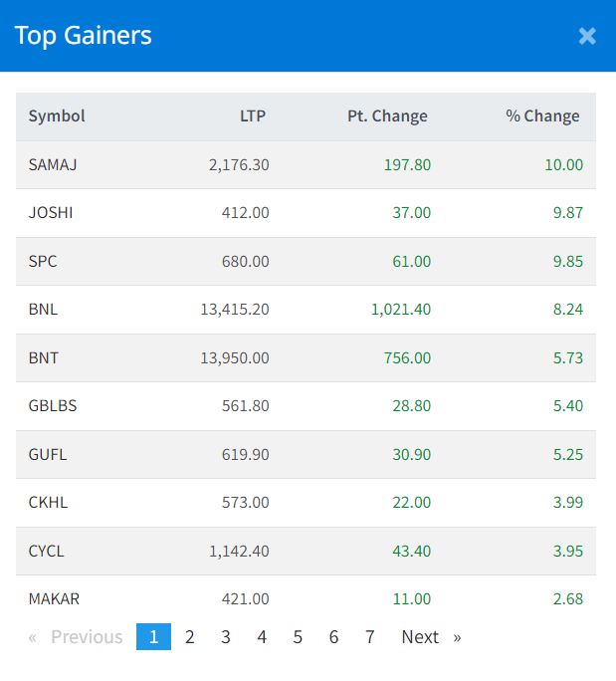Click the Next page button
This screenshot has height=681, width=616.
pos(430,637)
